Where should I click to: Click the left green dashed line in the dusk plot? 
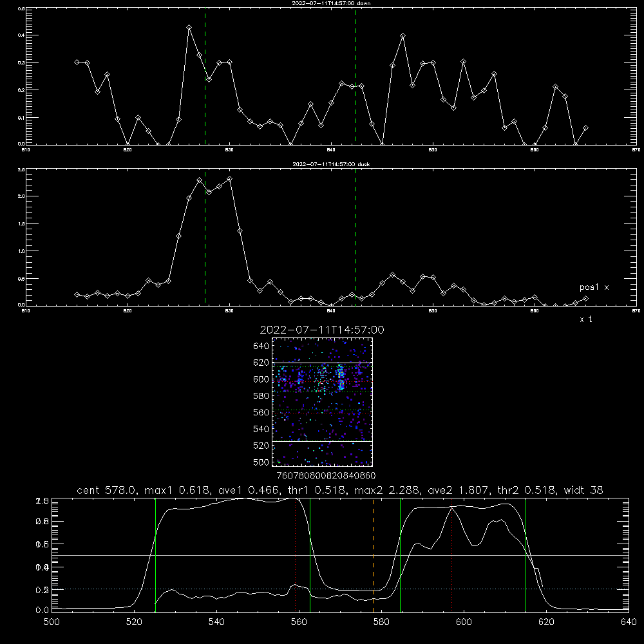coord(205,237)
